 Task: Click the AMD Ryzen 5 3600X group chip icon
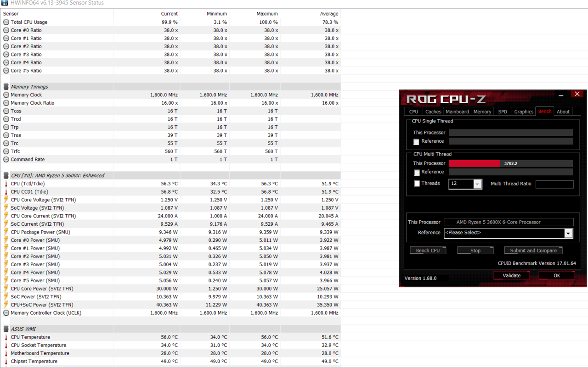pyautogui.click(x=6, y=176)
